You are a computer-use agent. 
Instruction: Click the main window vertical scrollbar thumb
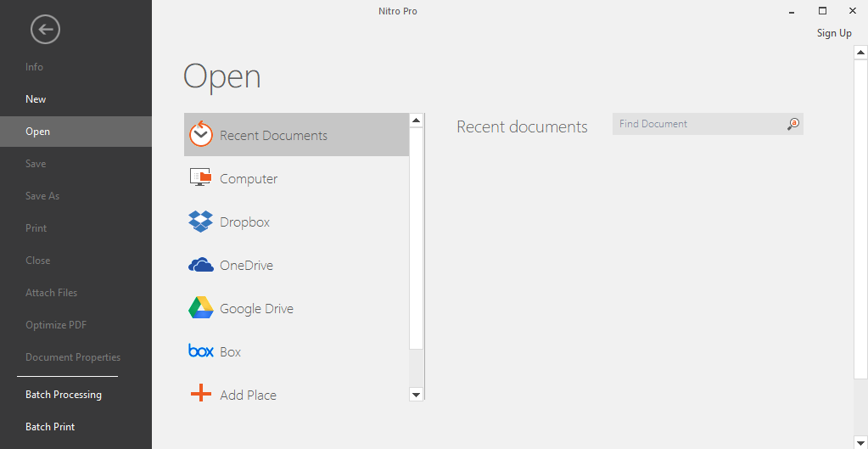tap(860, 221)
